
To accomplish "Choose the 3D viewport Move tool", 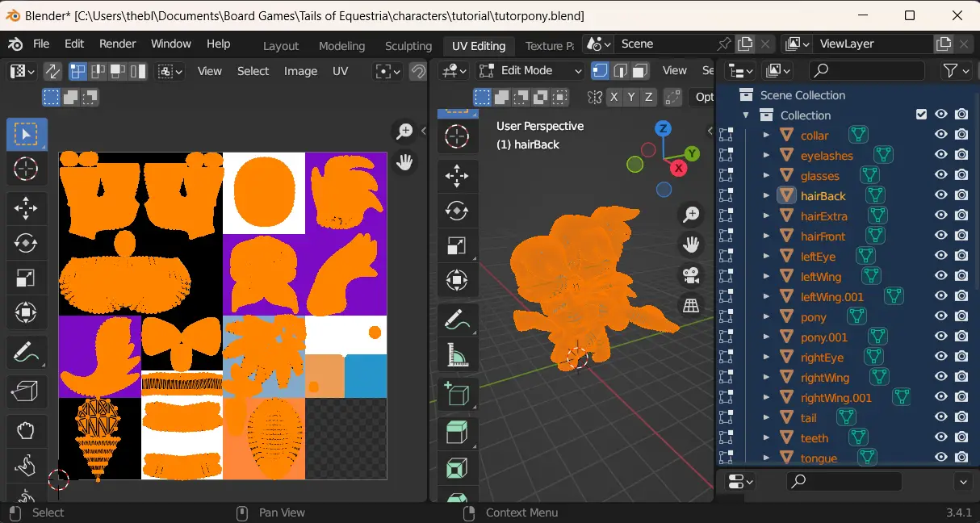I will point(457,176).
